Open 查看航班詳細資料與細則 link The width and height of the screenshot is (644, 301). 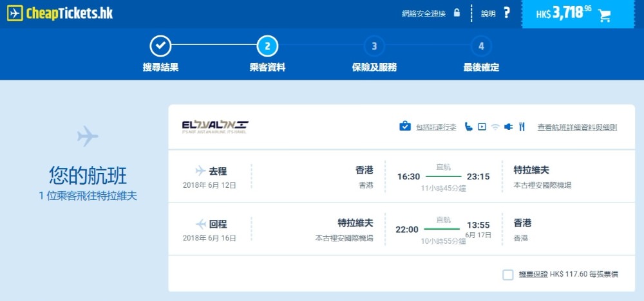[577, 127]
